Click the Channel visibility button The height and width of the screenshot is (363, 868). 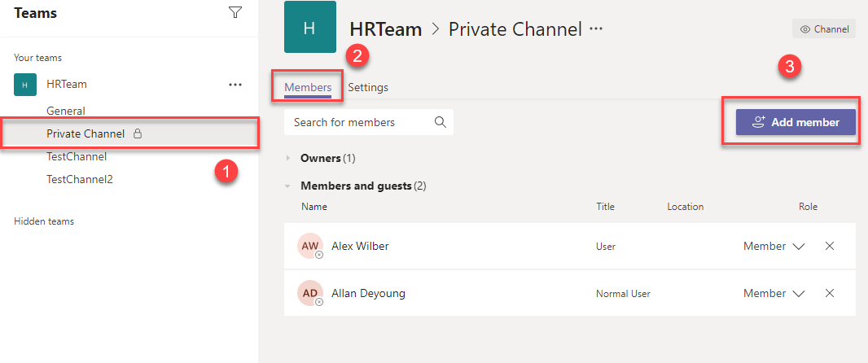tap(823, 29)
